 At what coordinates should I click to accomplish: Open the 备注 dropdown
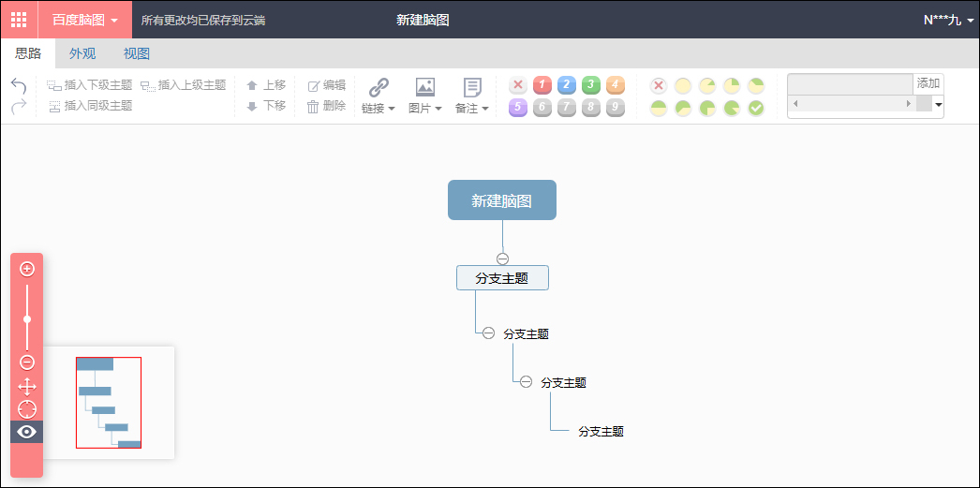tap(472, 95)
